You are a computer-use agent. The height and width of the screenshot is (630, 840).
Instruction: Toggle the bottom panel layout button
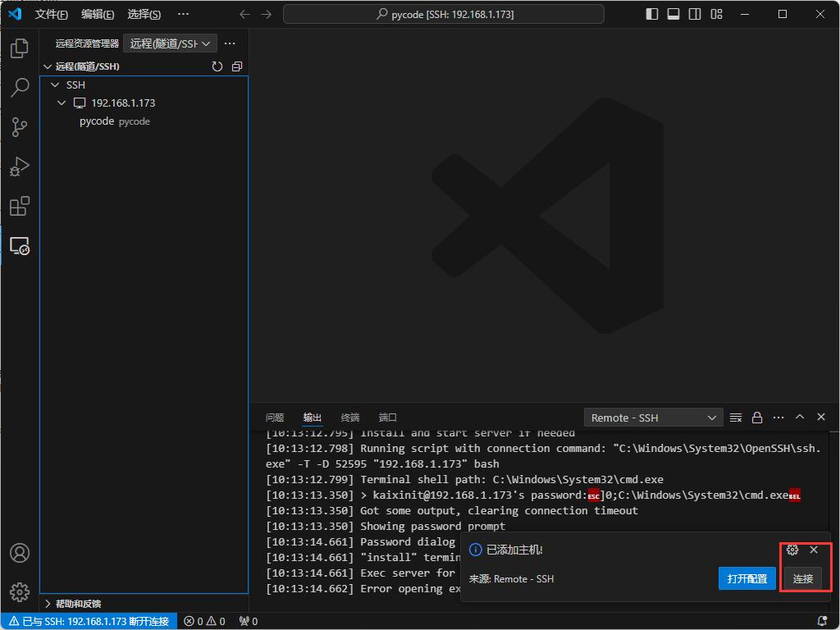pyautogui.click(x=673, y=14)
